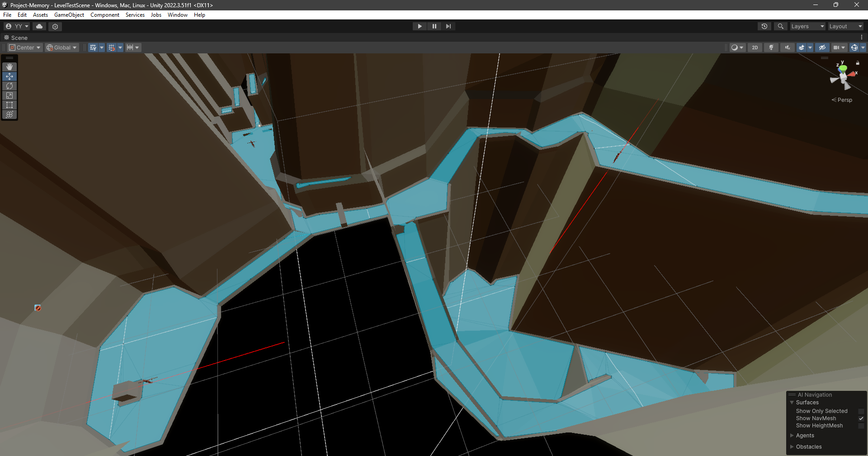Image resolution: width=868 pixels, height=456 pixels.
Task: Expand the Agents section in AI Navigation
Action: click(792, 435)
